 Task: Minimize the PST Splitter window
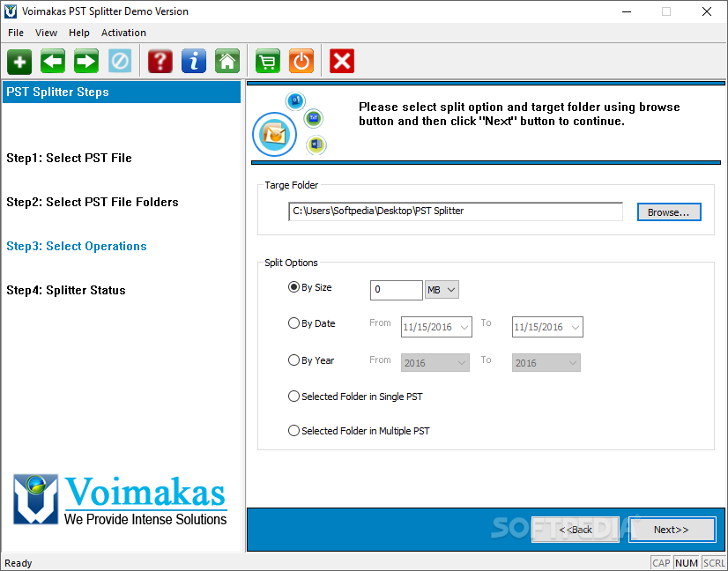(x=627, y=11)
